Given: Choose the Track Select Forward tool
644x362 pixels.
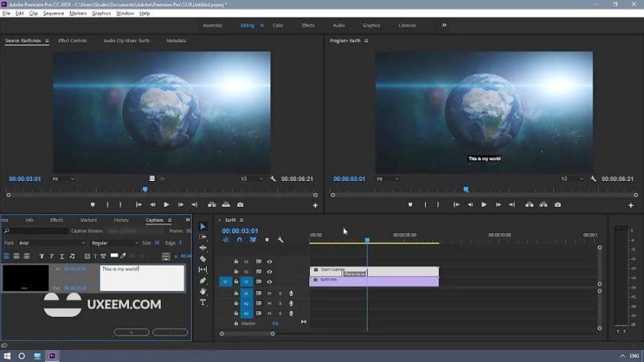Looking at the screenshot, I should (x=203, y=237).
